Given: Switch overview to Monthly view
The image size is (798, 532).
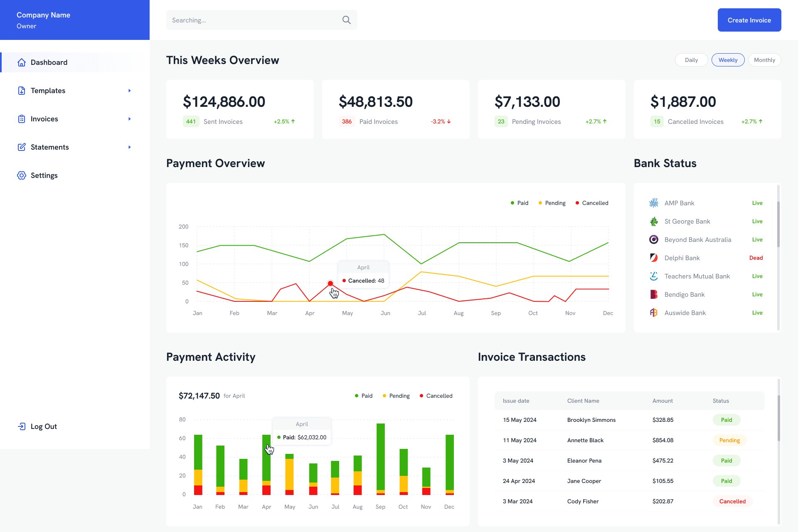Looking at the screenshot, I should 764,59.
